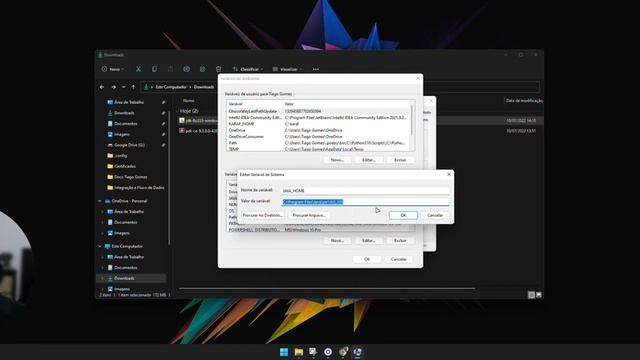Select the KARAF_HOME user variable
The image size is (640, 360).
(x=318, y=124)
